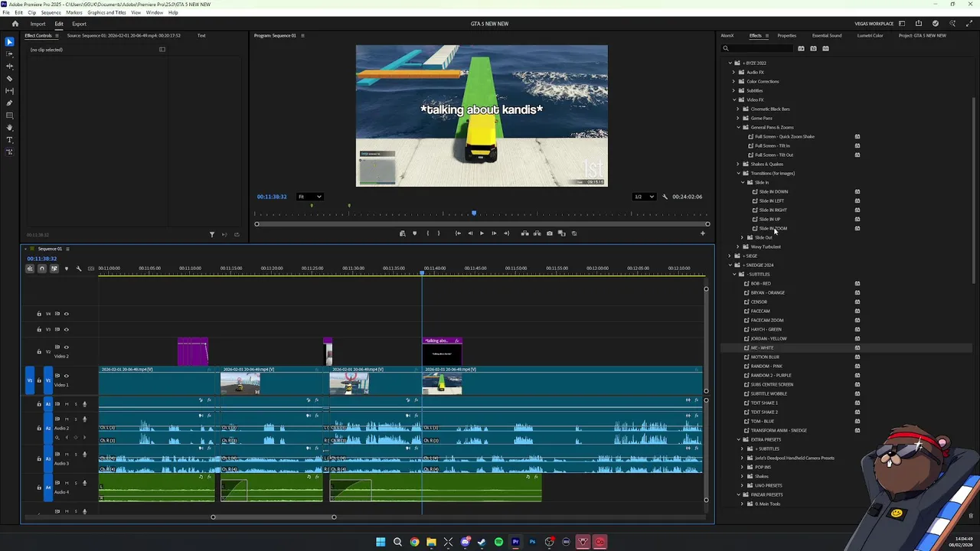980x551 pixels.
Task: Step back one frame in program monitor
Action: coord(470,233)
